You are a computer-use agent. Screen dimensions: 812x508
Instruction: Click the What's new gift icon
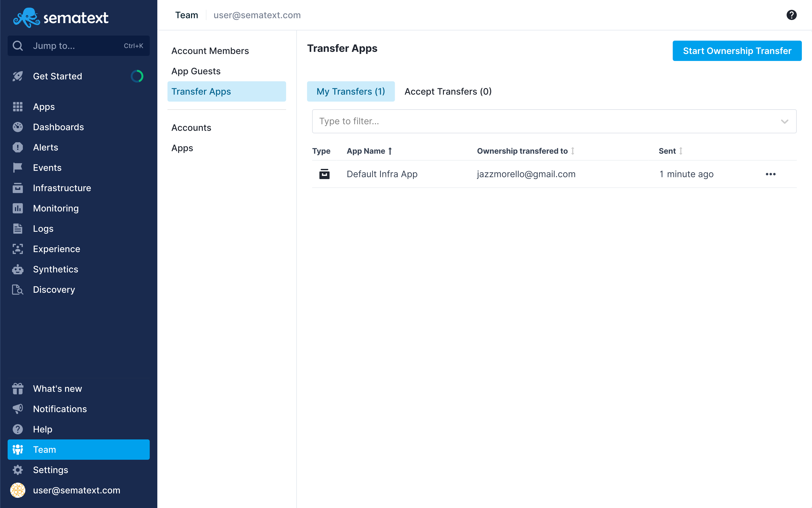(18, 389)
